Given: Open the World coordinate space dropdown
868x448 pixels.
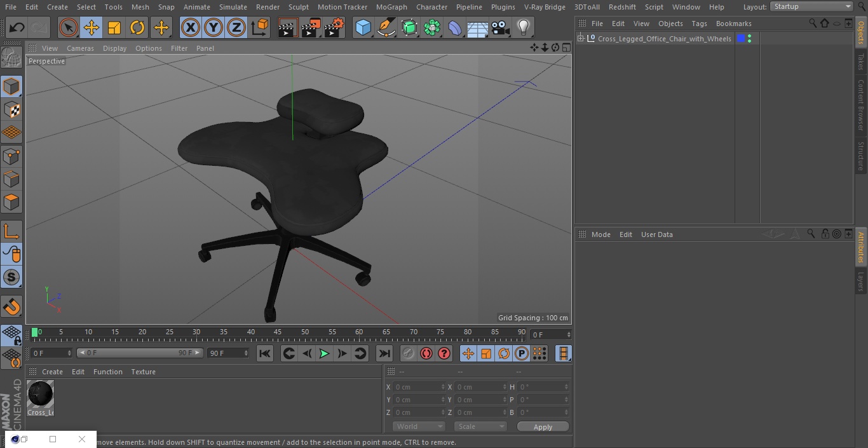Looking at the screenshot, I should tap(419, 426).
